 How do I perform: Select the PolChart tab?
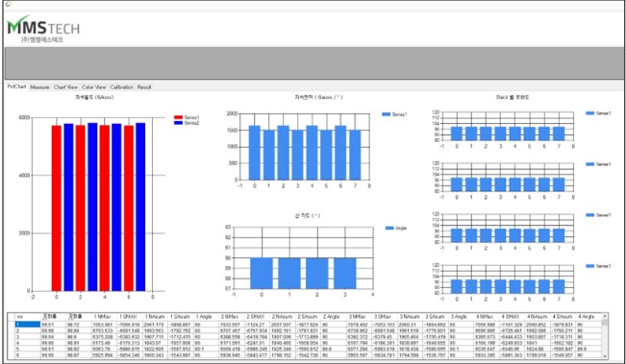16,86
